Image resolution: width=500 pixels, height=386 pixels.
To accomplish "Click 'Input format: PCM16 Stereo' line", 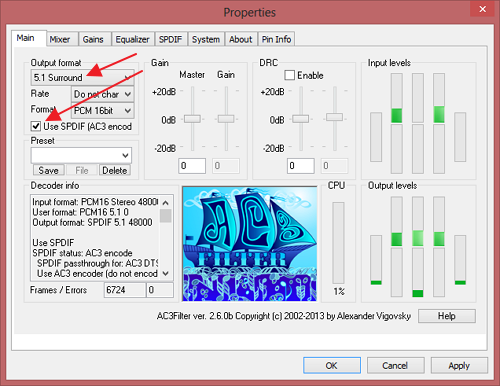I will coord(95,202).
